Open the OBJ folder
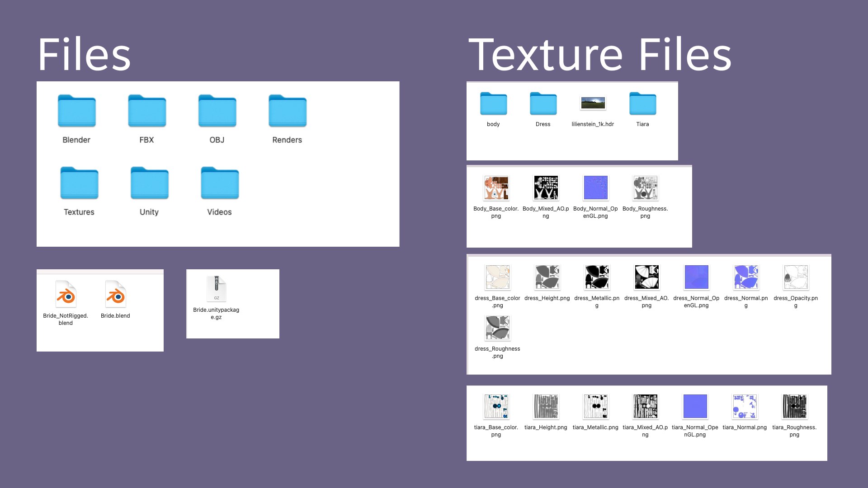 (217, 111)
